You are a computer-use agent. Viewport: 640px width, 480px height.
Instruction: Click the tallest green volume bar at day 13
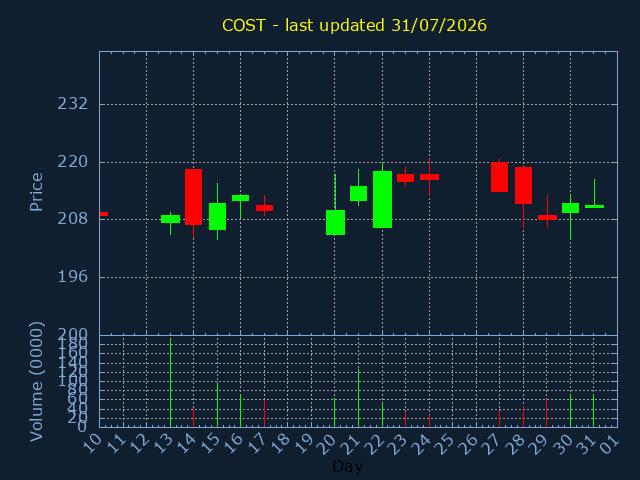pyautogui.click(x=171, y=382)
